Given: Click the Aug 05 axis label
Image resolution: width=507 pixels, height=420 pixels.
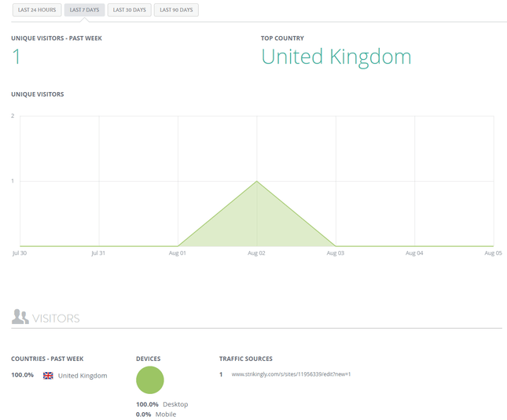Looking at the screenshot, I should click(x=493, y=253).
